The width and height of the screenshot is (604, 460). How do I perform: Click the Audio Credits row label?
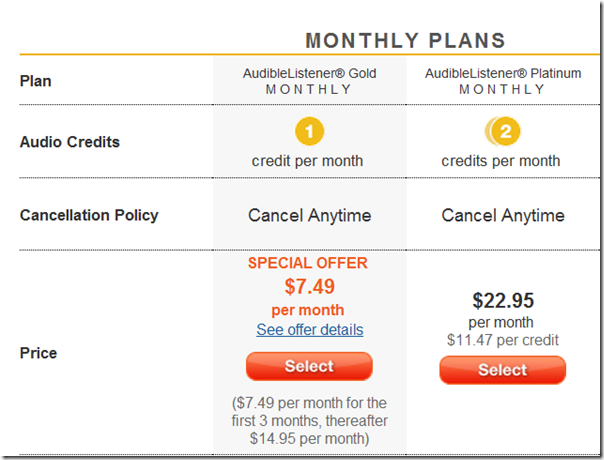[70, 142]
